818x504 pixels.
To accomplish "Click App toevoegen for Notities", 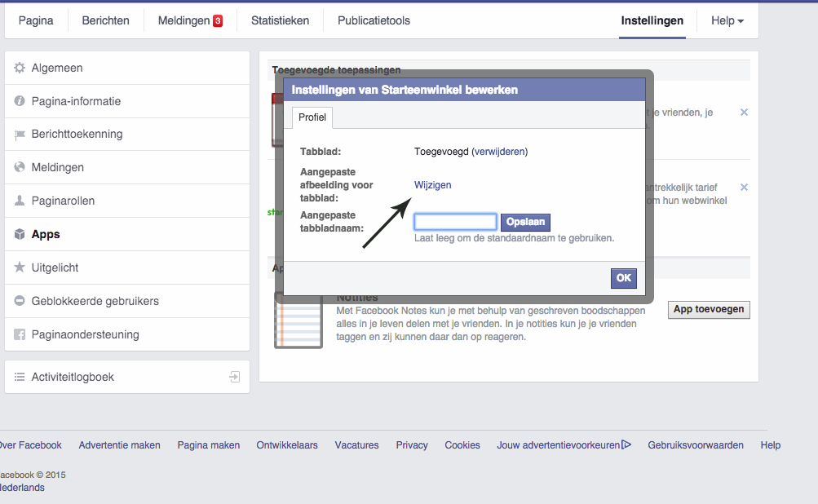I will tap(709, 309).
